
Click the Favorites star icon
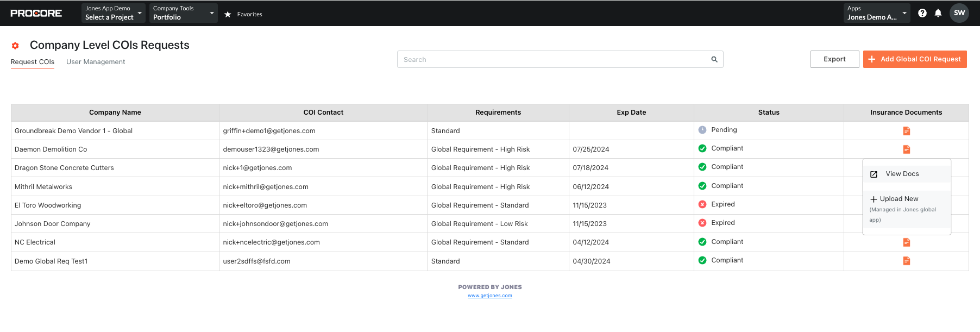pos(228,14)
